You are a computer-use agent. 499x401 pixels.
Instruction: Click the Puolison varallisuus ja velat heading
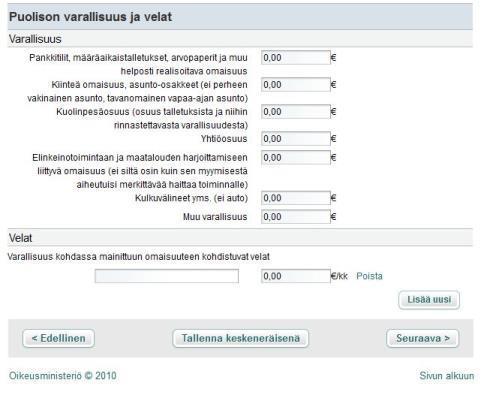90,17
